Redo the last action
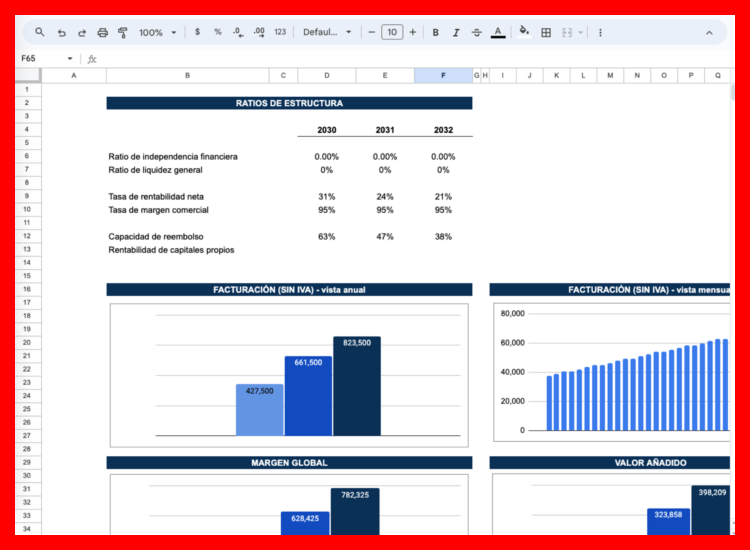The image size is (750, 550). point(82,33)
